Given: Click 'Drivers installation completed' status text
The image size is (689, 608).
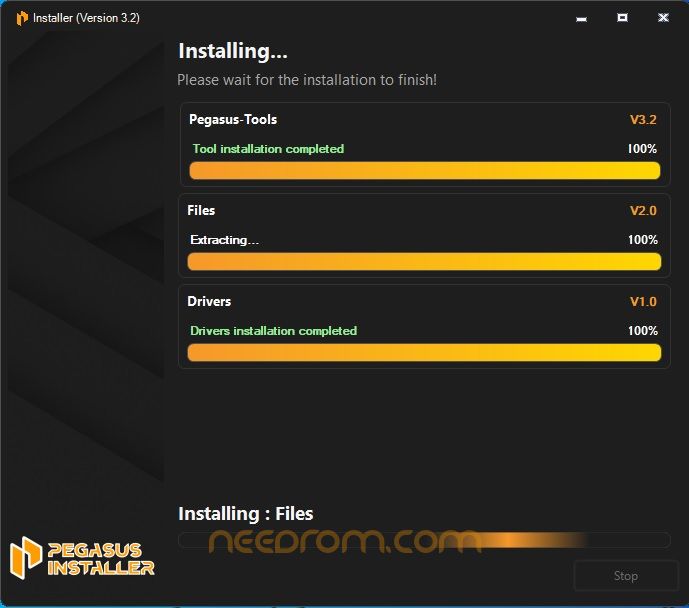Looking at the screenshot, I should click(x=273, y=331).
